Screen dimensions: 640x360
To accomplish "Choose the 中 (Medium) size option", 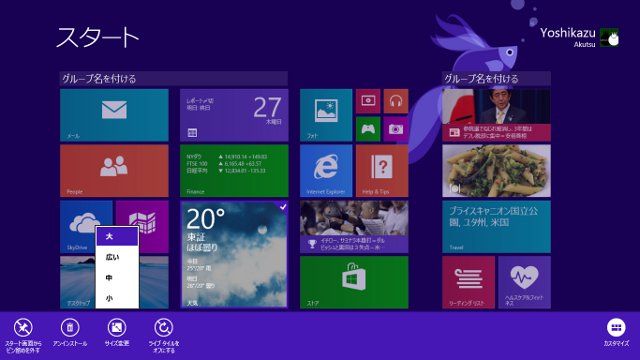I will [117, 278].
